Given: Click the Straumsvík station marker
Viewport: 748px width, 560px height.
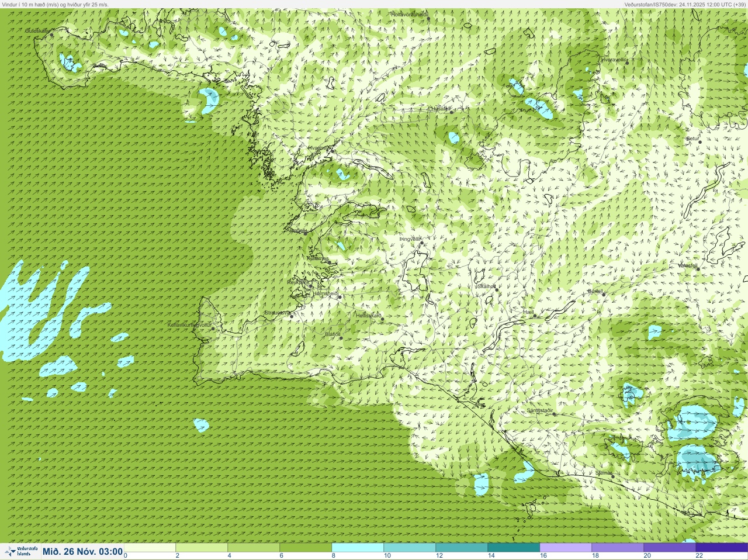Looking at the screenshot, I should pyautogui.click(x=291, y=316).
